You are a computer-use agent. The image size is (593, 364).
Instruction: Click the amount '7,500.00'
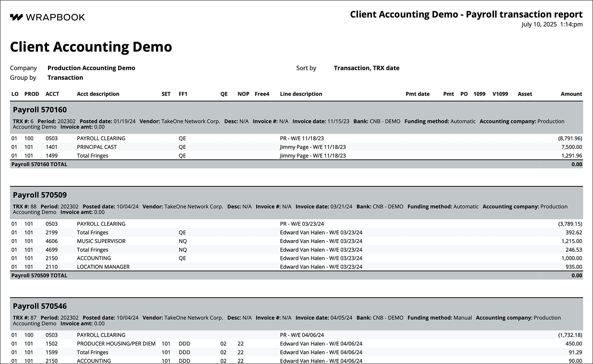[571, 147]
